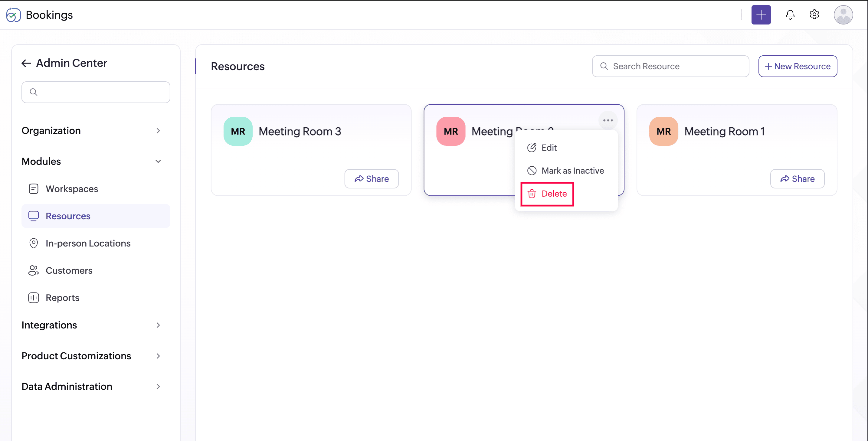The height and width of the screenshot is (441, 868).
Task: Open notifications bell icon
Action: pos(790,15)
